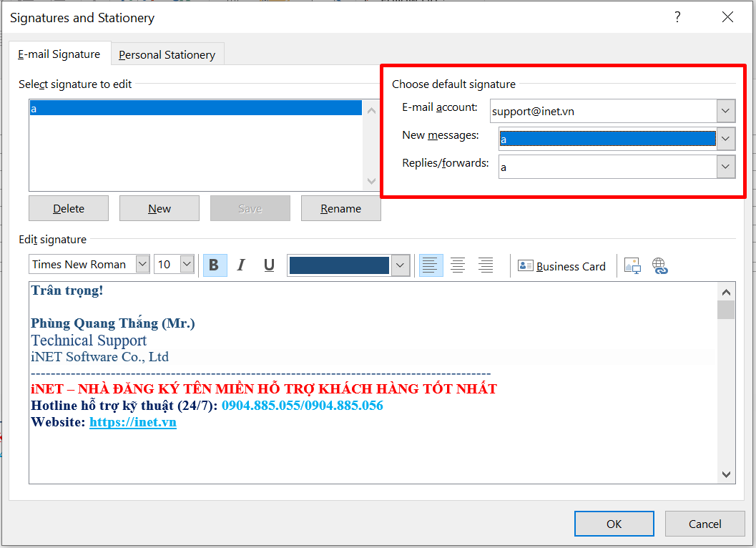Open the font size dropdown
Viewport: 756px width, 548px height.
(187, 264)
